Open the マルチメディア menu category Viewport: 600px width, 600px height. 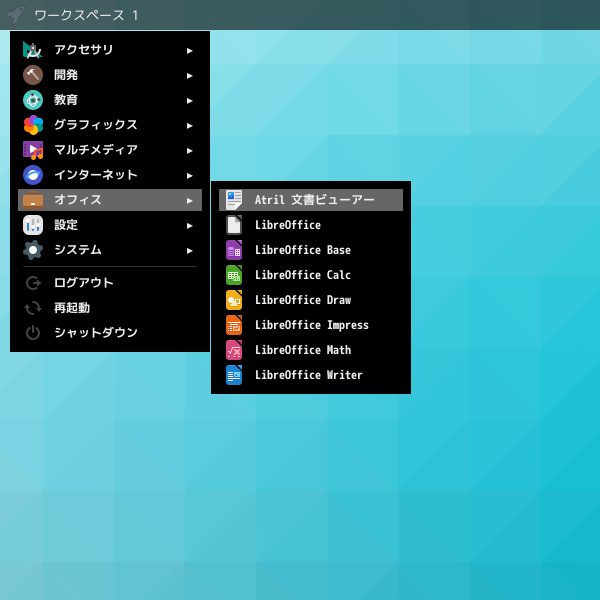(95, 150)
